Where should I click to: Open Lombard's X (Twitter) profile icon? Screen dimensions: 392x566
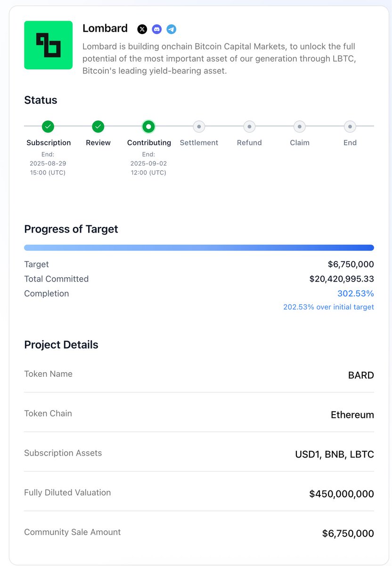142,29
